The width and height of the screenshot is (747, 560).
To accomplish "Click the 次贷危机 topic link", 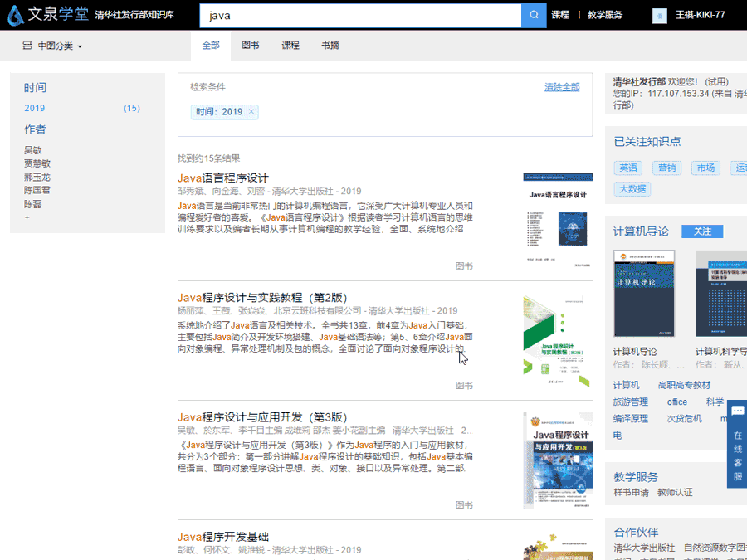I will coord(684,418).
